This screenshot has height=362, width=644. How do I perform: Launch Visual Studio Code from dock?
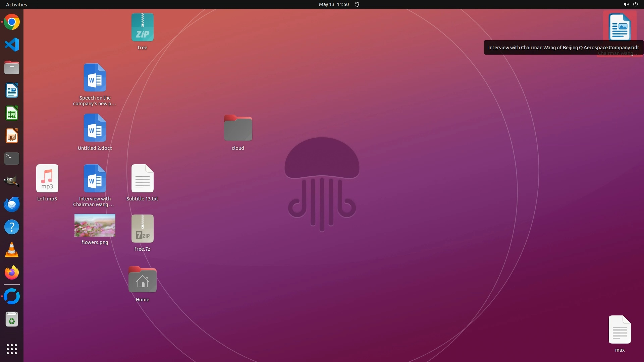(x=12, y=45)
